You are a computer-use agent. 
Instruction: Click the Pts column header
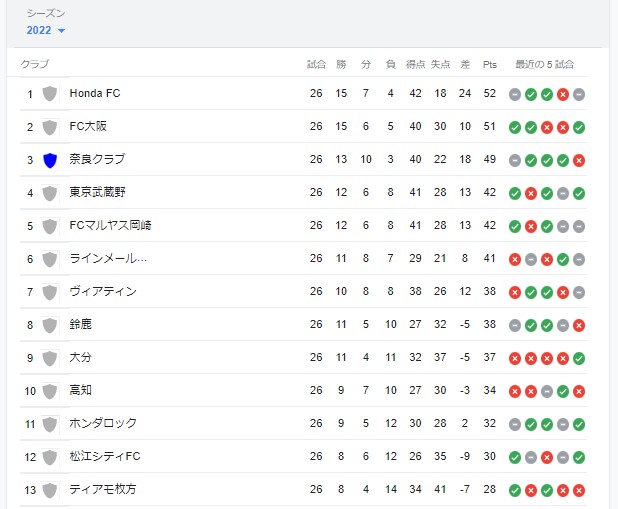pyautogui.click(x=490, y=64)
